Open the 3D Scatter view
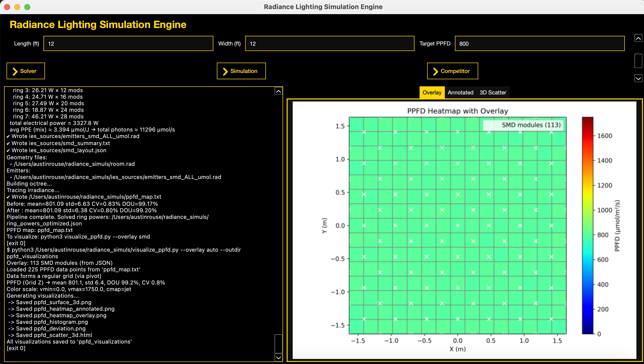The height and width of the screenshot is (364, 644). point(493,92)
